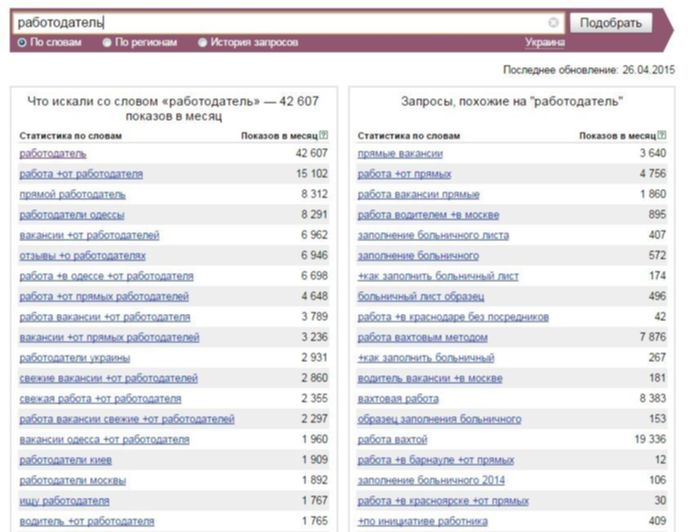This screenshot has width=688, height=532.
Task: Open the 'отзывы +о работодателях' link
Action: coord(82,256)
